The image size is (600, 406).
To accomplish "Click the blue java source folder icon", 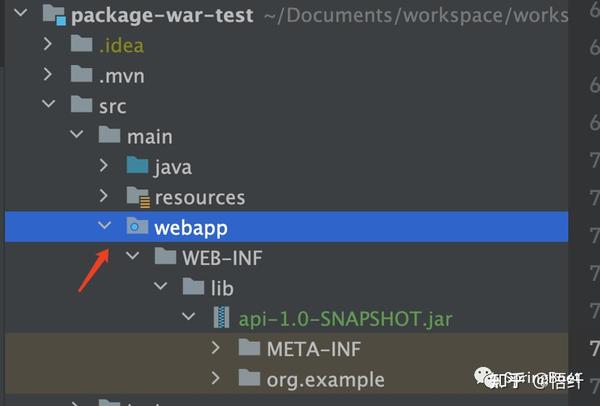I will click(x=138, y=166).
